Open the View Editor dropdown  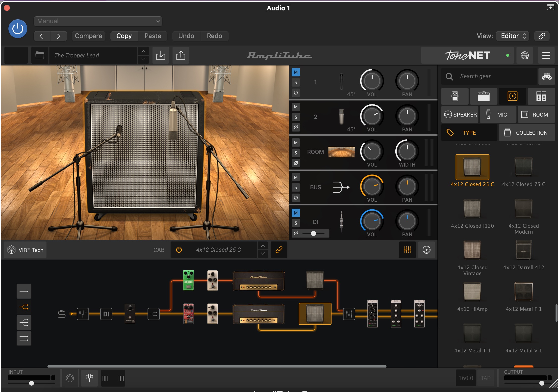click(513, 36)
